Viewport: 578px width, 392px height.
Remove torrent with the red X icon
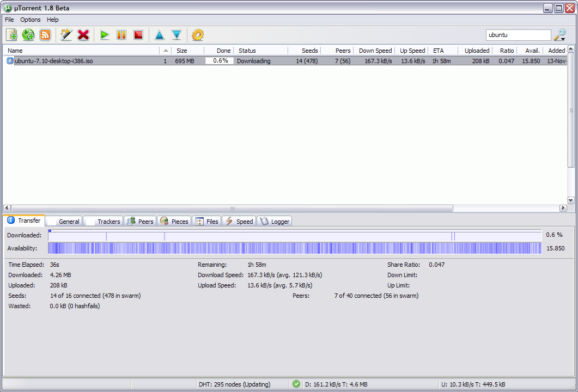coord(83,35)
